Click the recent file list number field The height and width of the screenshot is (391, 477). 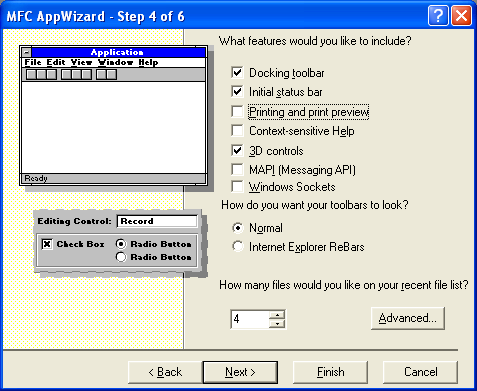249,319
